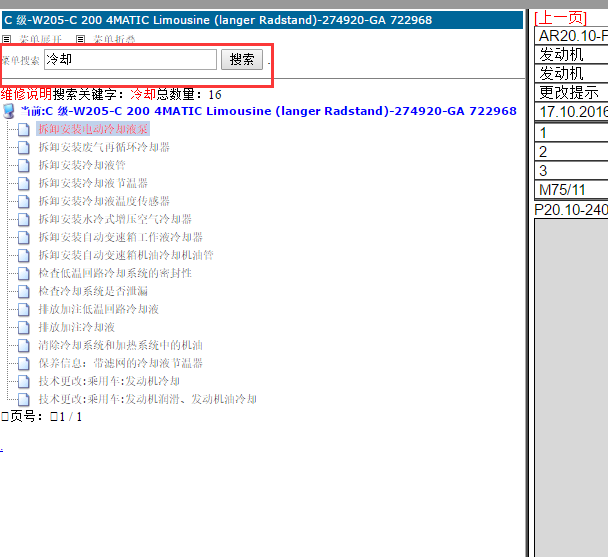Click document icon for 拆卸安装自动变速箱机油冷却机油管

click(24, 255)
